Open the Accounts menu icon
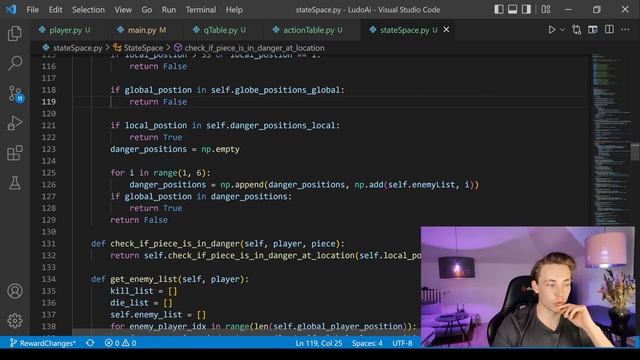This screenshot has width=640, height=360. click(15, 291)
